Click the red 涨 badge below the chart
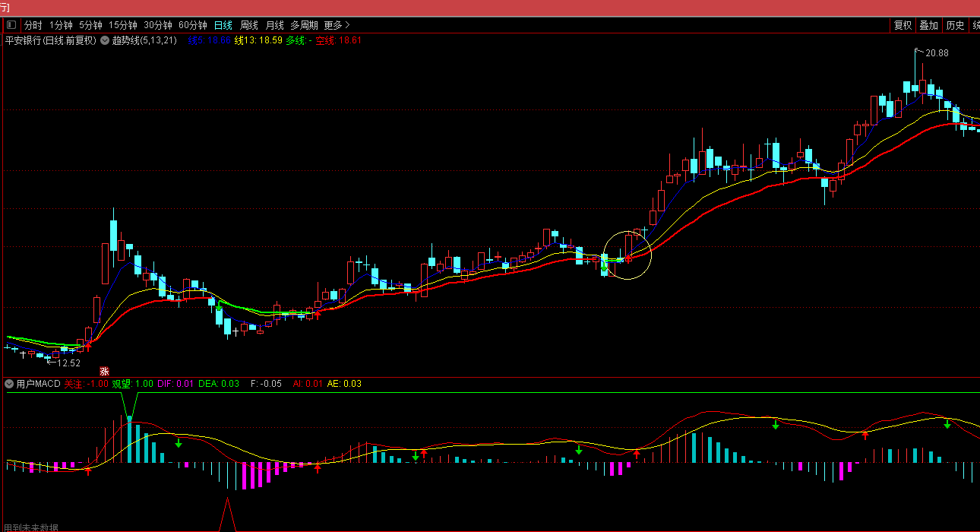Viewport: 980px width, 532px height. [x=104, y=372]
